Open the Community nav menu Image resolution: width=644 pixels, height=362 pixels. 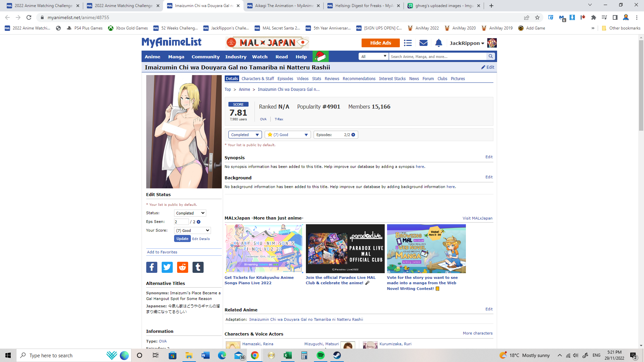pos(205,57)
